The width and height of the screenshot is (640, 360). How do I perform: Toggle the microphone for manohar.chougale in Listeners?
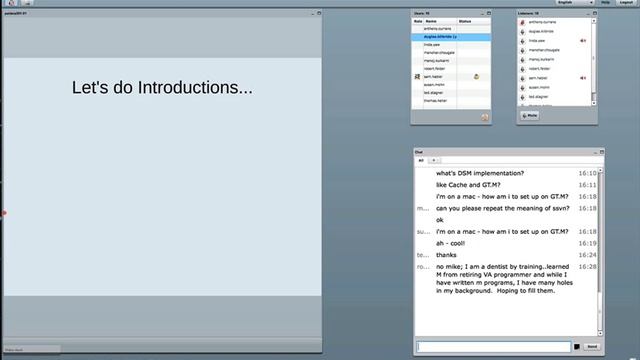(522, 51)
